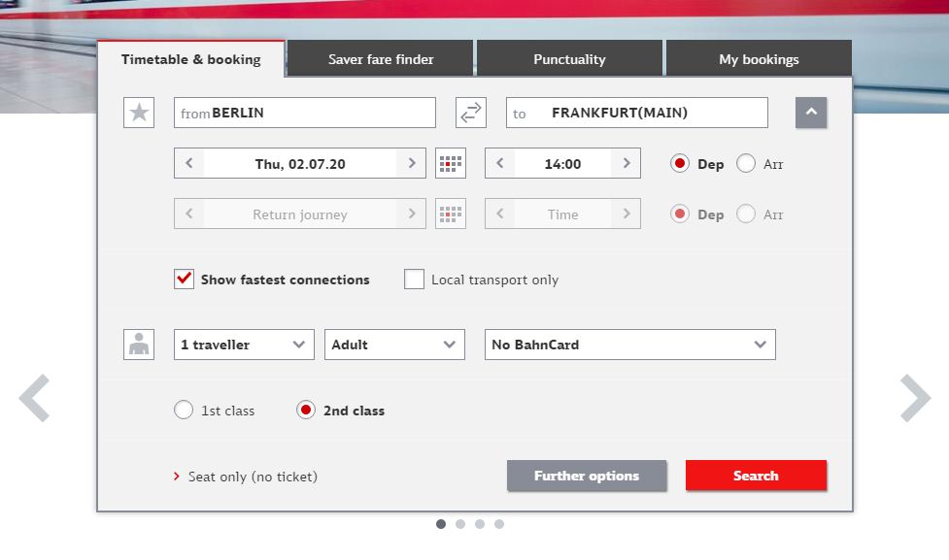This screenshot has height=560, width=949.
Task: Open the My bookings tab
Action: [x=759, y=59]
